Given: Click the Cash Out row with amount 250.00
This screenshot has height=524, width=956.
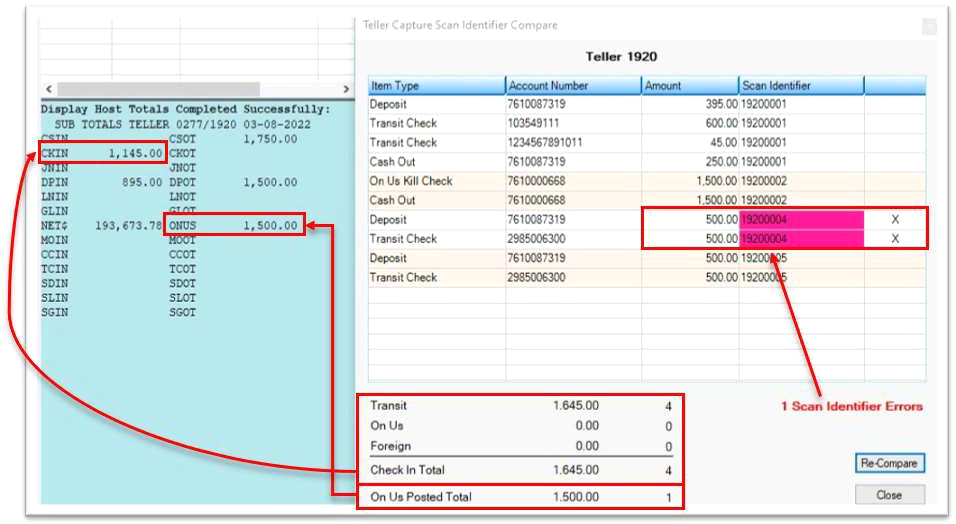Looking at the screenshot, I should click(x=436, y=161).
